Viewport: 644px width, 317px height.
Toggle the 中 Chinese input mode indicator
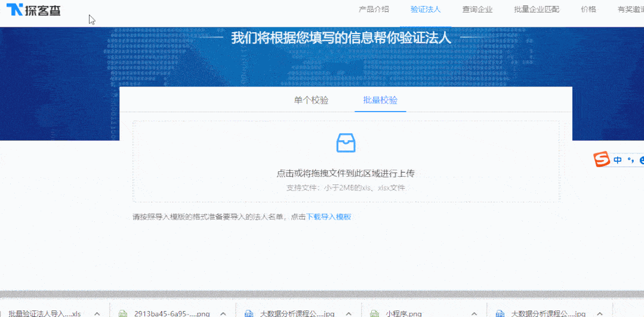pos(617,160)
